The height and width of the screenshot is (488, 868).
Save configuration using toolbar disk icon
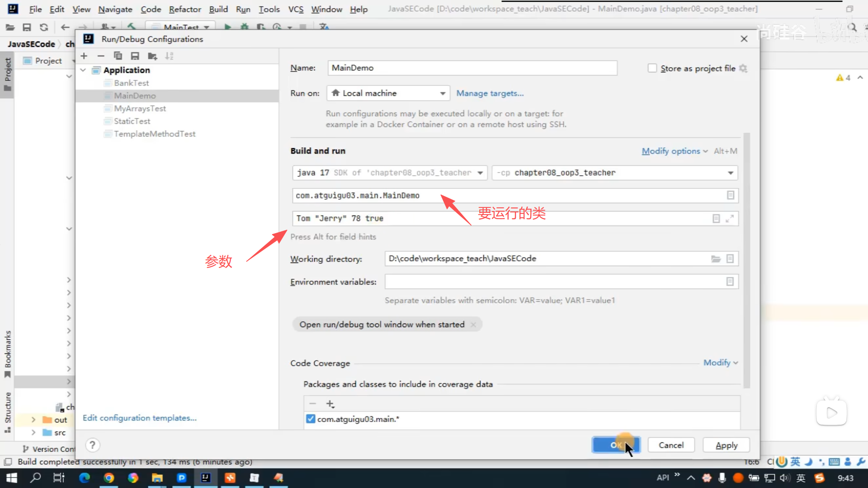[x=135, y=56]
